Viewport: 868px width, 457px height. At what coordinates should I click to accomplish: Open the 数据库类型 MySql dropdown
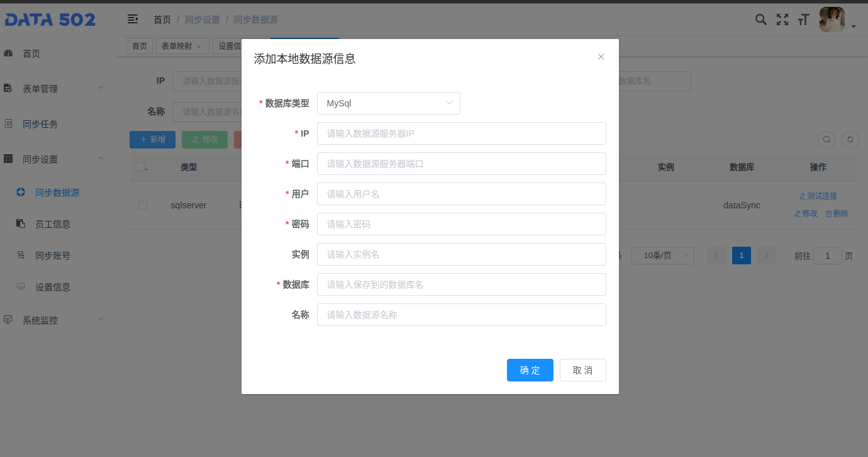tap(388, 103)
